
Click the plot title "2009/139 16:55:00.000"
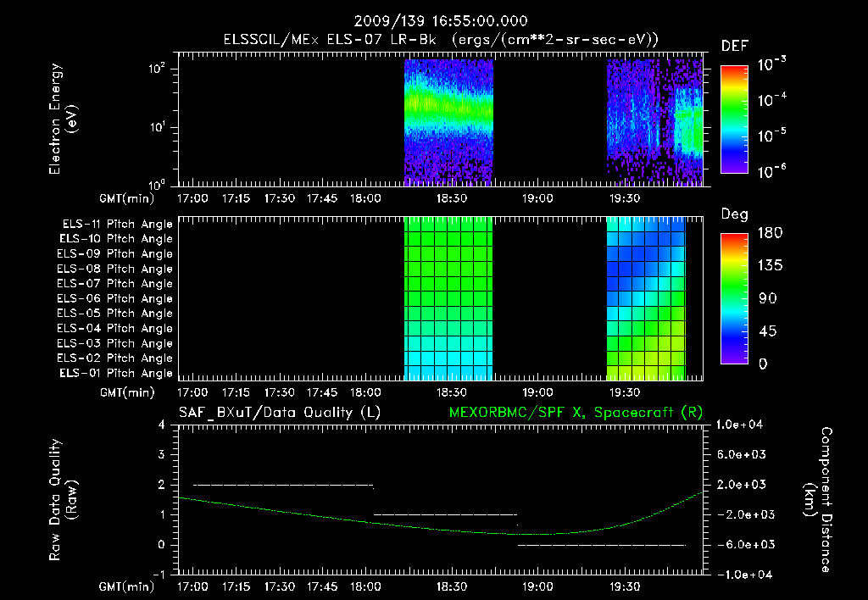[441, 21]
